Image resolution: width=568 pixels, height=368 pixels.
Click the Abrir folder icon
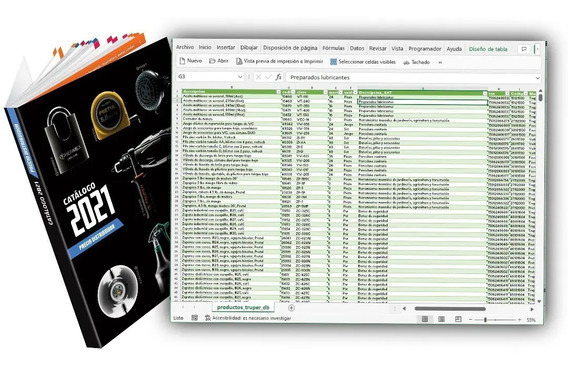(x=212, y=61)
